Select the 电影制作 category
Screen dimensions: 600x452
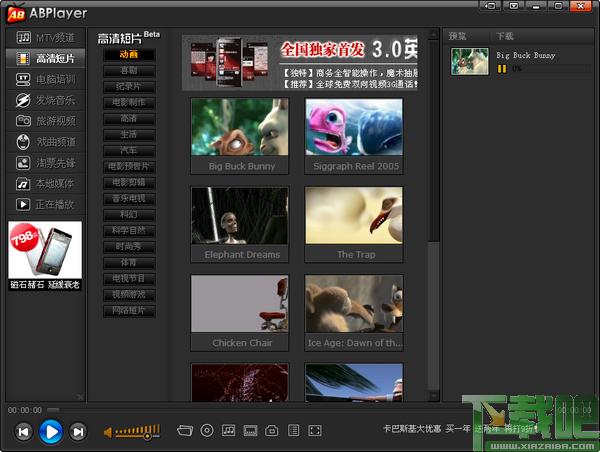point(129,103)
